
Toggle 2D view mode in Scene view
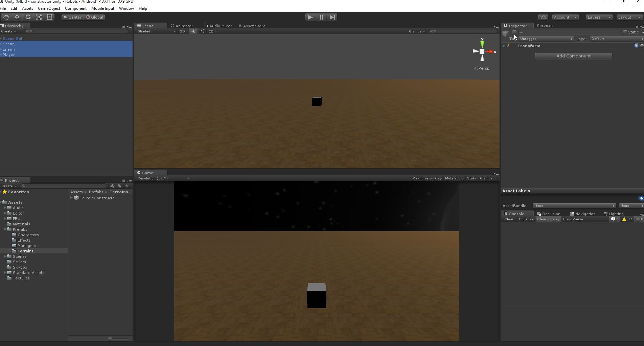click(182, 31)
